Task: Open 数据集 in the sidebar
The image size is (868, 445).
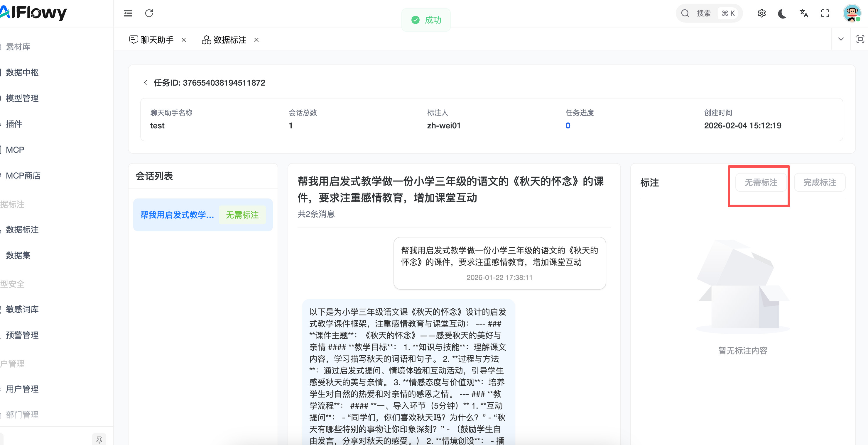Action: click(18, 255)
